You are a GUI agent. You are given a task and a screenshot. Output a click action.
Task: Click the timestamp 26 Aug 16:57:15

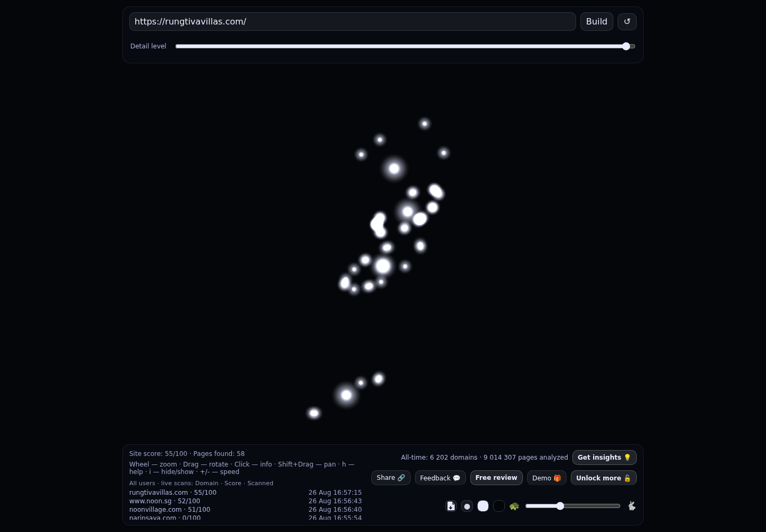[x=335, y=493]
